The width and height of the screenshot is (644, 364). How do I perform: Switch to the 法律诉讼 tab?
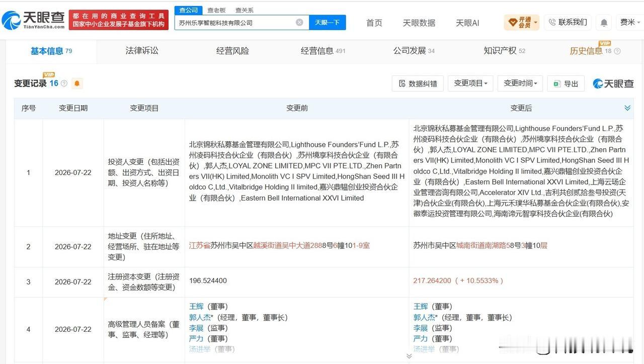(x=142, y=51)
